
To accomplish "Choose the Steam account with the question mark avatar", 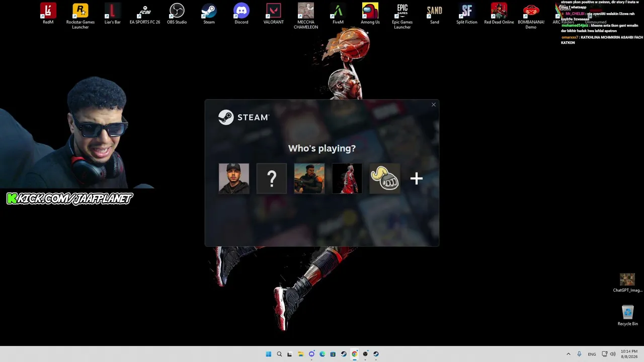I will [272, 178].
